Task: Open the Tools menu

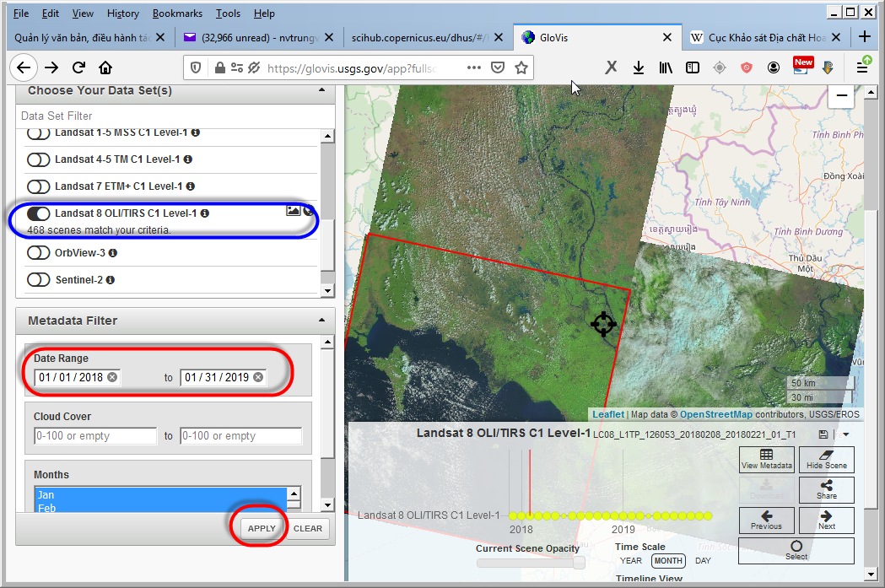Action: coord(228,13)
